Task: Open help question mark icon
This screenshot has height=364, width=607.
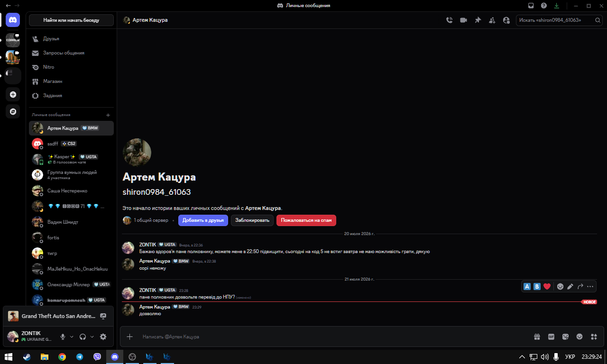Action: 544,6
